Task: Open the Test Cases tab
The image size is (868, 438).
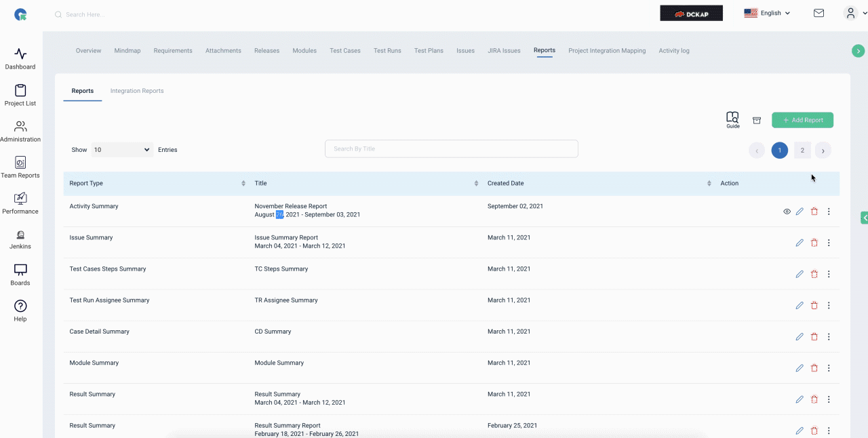Action: (x=345, y=51)
